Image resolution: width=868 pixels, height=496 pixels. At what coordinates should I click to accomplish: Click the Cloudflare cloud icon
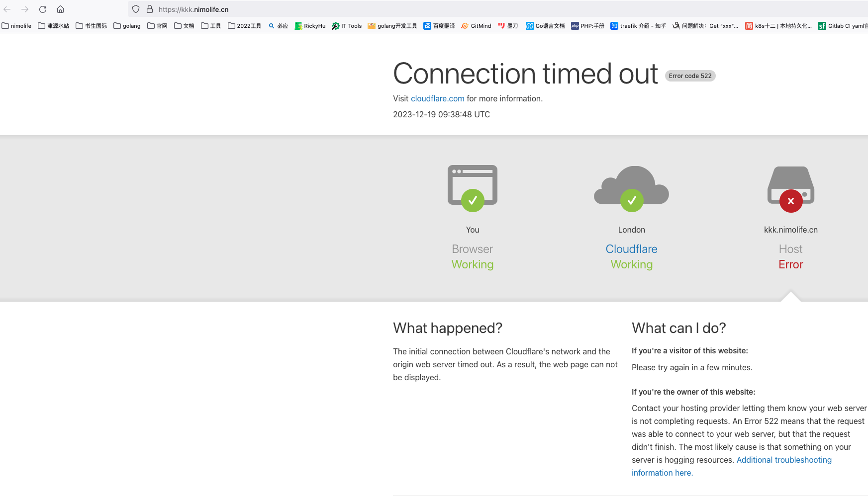(632, 189)
